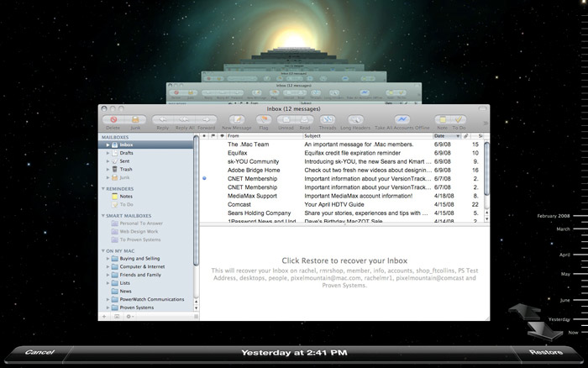Select the Inbox mailbox

146,145
